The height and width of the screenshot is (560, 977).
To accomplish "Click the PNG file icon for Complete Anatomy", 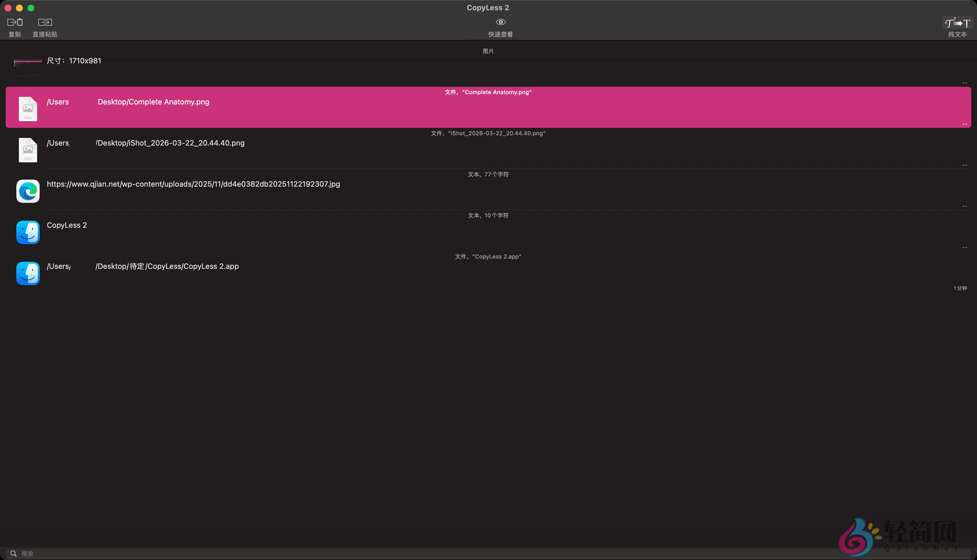I will [x=28, y=109].
